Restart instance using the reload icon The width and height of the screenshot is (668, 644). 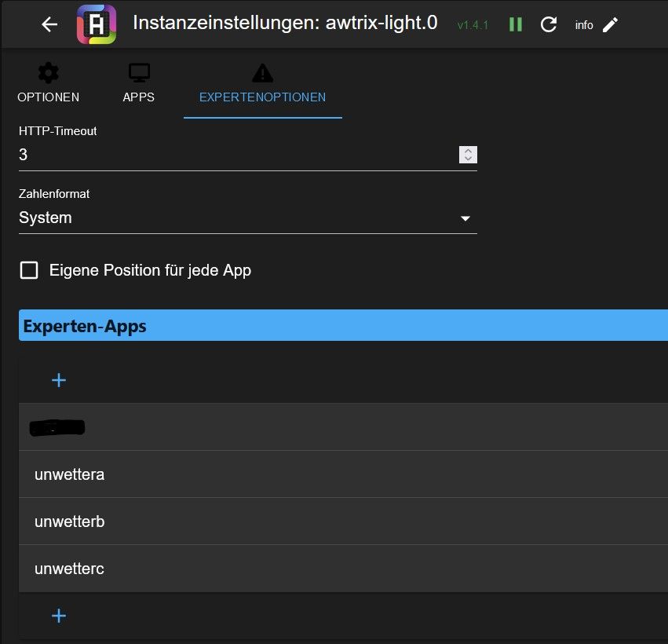[549, 24]
